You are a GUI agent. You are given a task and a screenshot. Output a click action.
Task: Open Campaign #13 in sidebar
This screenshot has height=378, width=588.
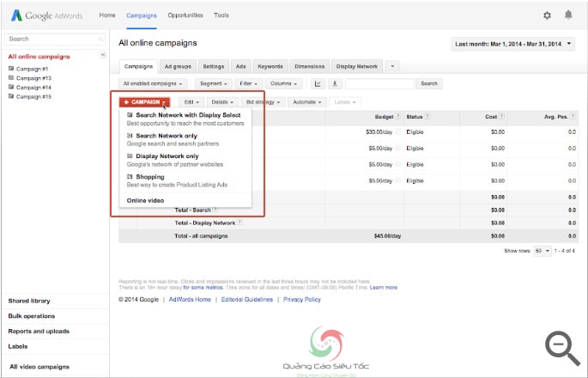tap(33, 78)
